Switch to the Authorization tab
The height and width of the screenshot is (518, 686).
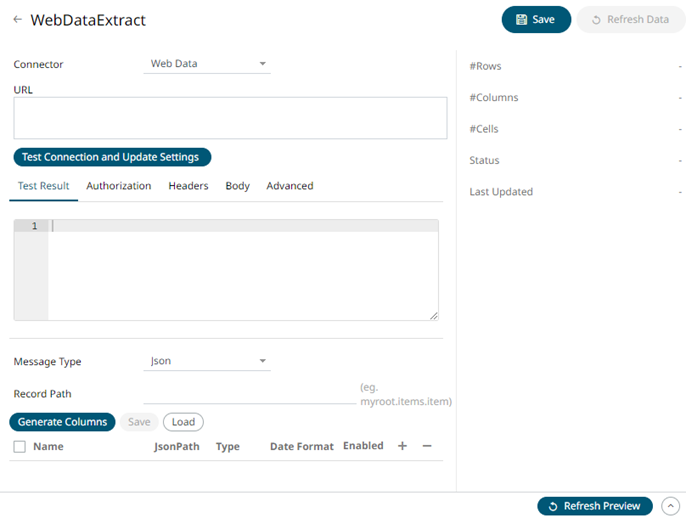[x=118, y=186]
